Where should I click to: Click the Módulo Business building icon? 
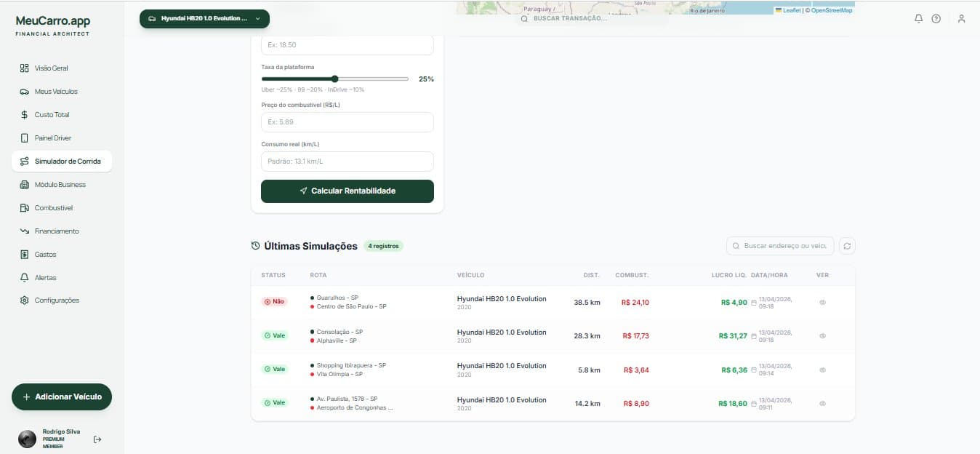25,185
